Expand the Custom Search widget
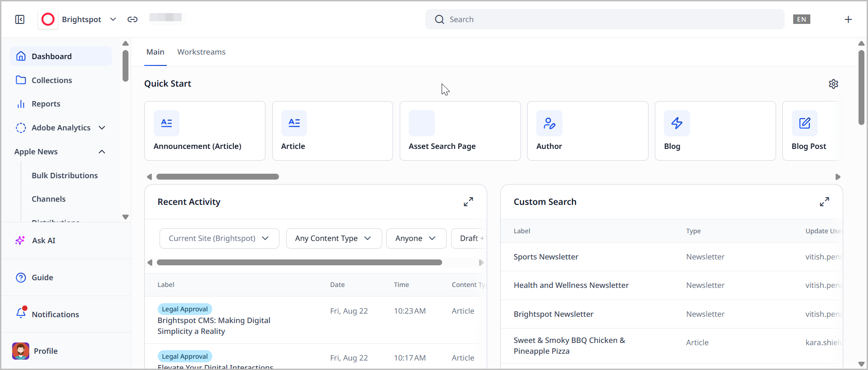 coord(825,202)
